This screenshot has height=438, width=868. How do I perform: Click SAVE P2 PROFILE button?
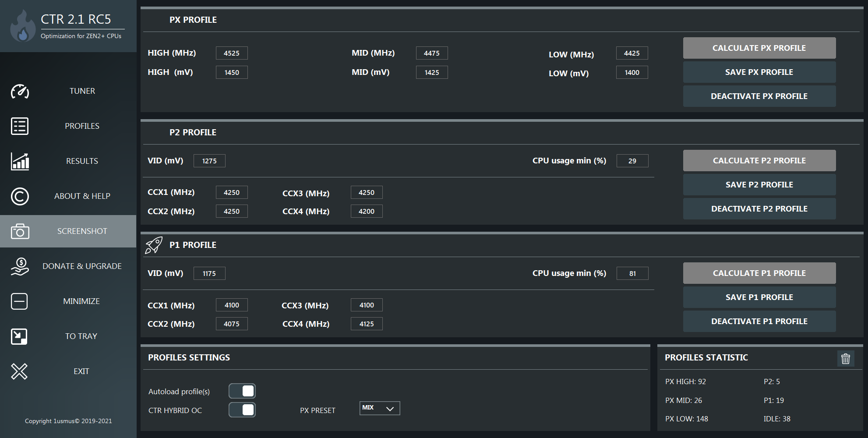(759, 185)
